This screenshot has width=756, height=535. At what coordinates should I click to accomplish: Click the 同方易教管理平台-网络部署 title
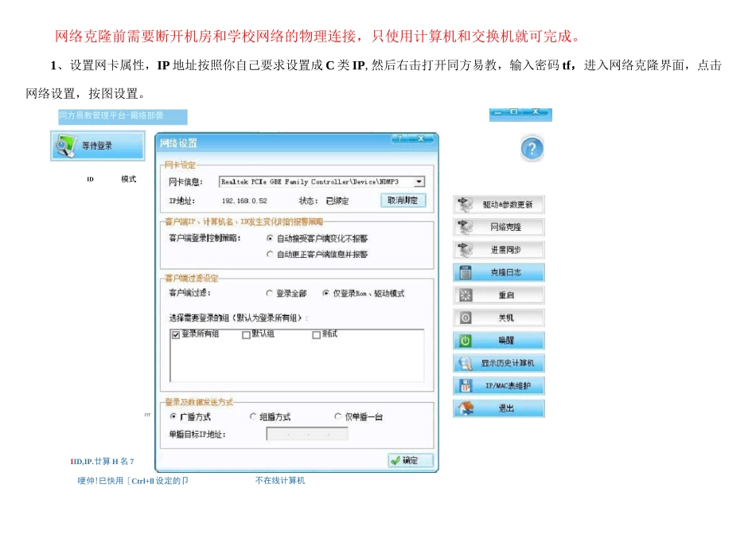(x=111, y=115)
